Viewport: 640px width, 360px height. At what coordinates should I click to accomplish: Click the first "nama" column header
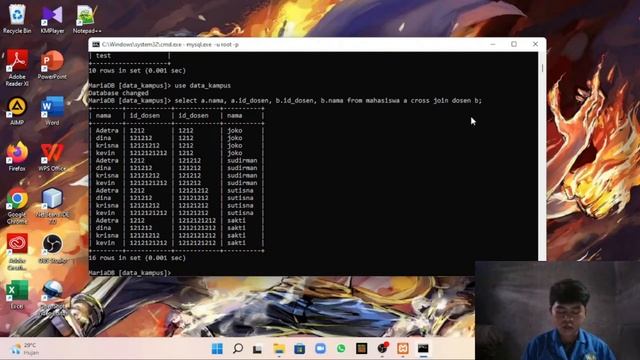coord(103,116)
